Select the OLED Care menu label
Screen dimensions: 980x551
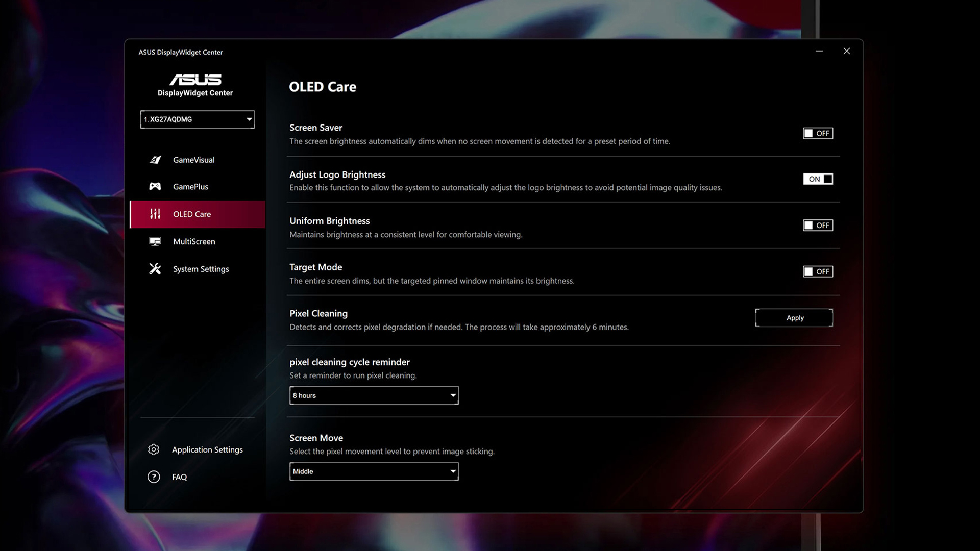tap(192, 214)
